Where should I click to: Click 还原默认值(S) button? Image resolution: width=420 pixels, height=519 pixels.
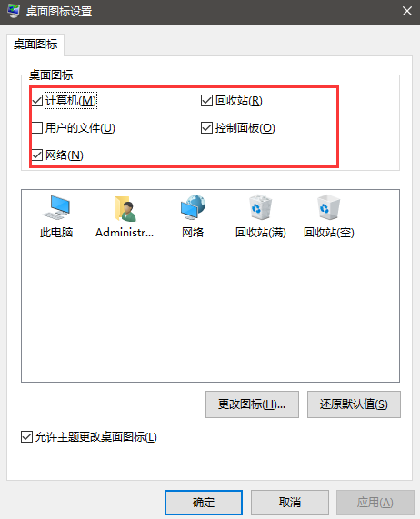click(x=354, y=404)
